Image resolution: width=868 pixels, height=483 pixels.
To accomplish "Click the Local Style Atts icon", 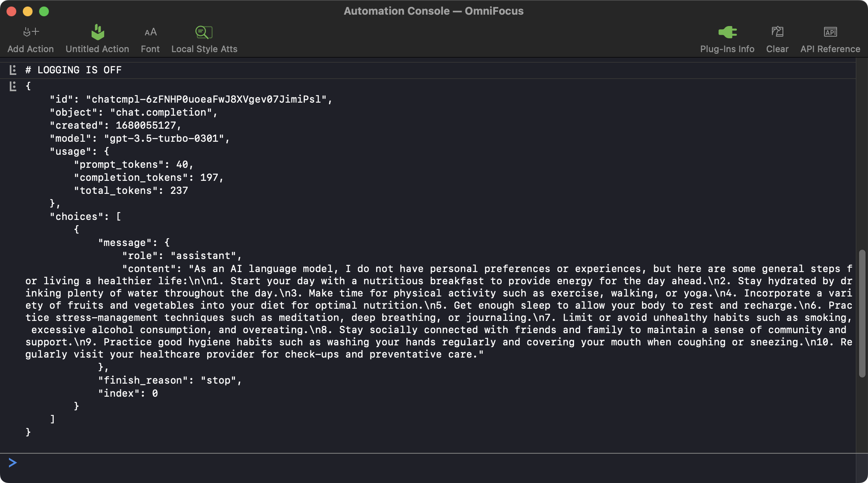I will point(204,32).
